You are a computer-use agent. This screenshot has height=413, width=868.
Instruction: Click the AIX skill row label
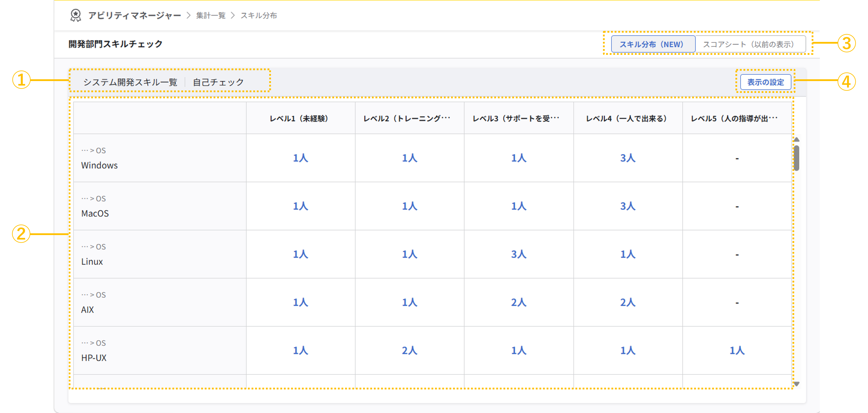[x=87, y=310]
